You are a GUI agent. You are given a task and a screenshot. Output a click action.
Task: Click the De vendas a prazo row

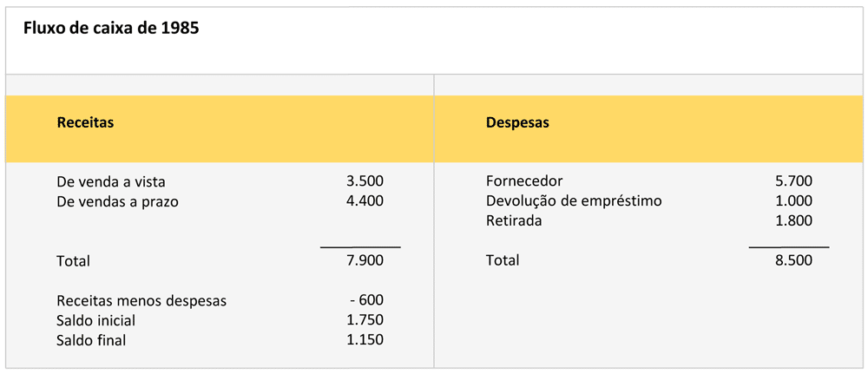tap(117, 201)
